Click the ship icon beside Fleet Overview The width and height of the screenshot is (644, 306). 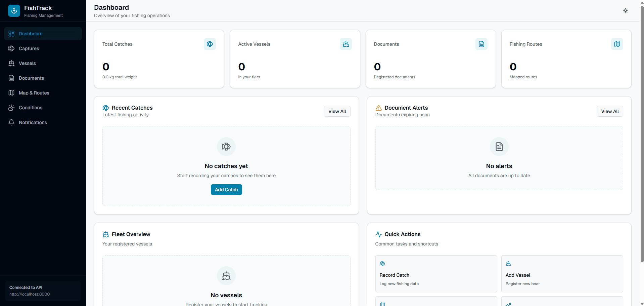click(x=106, y=234)
